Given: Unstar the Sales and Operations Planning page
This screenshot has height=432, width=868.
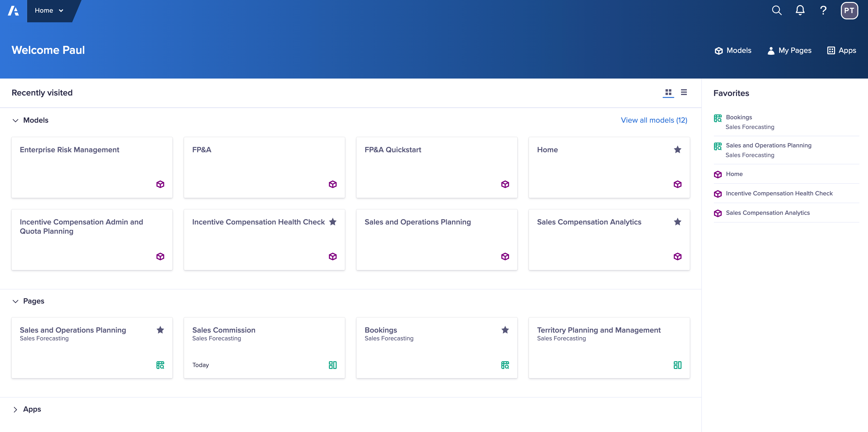Looking at the screenshot, I should tap(160, 330).
